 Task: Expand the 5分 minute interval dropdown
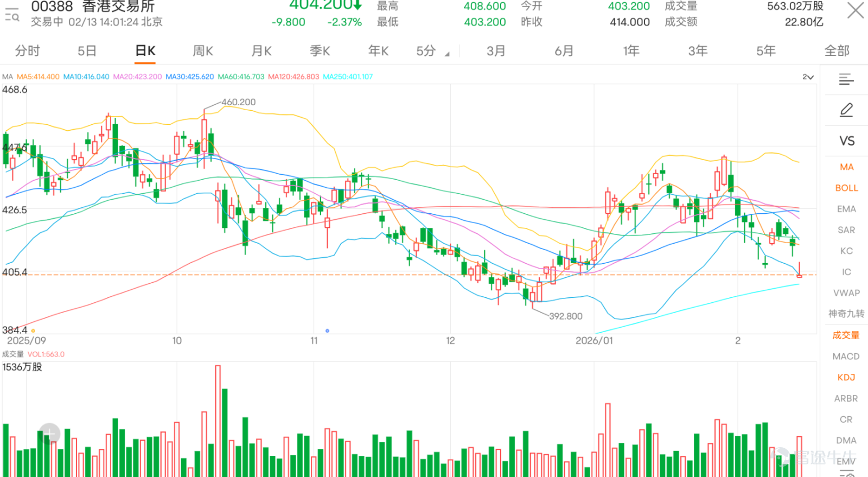tap(432, 51)
